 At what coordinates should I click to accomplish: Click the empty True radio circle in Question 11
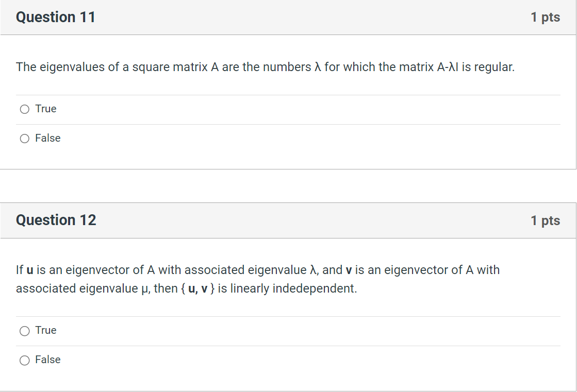pos(24,109)
